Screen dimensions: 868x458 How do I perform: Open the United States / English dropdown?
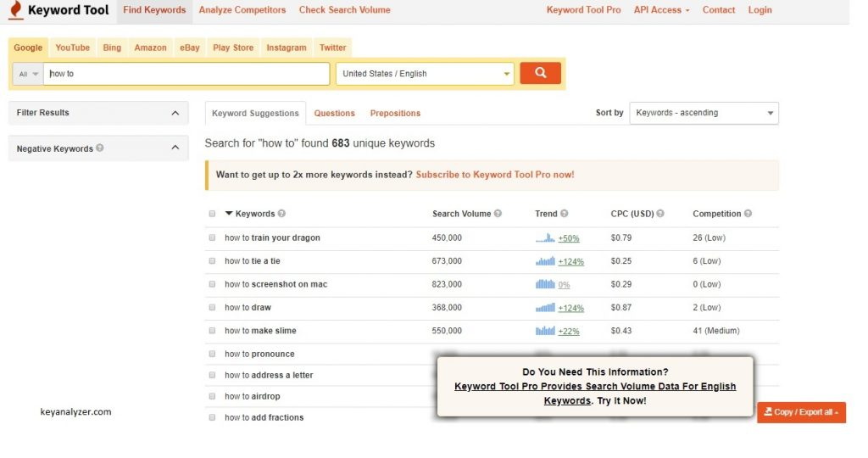pos(425,74)
